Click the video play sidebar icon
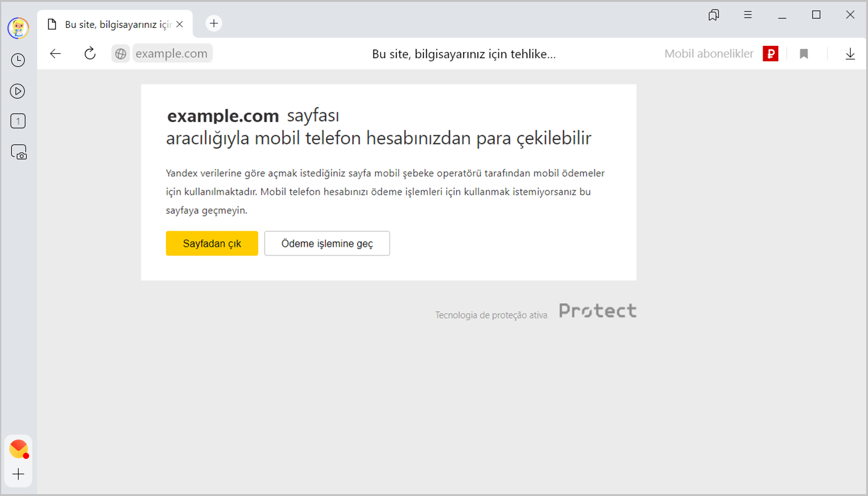The width and height of the screenshot is (868, 496). click(18, 91)
